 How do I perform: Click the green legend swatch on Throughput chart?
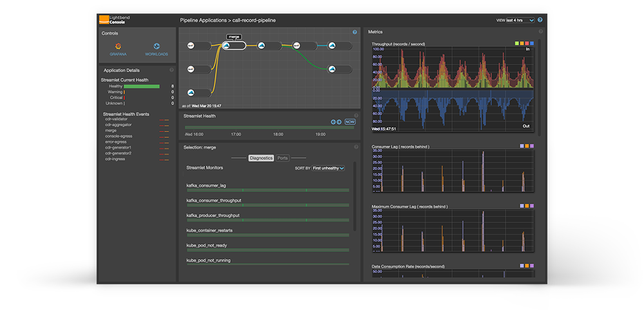pos(516,43)
